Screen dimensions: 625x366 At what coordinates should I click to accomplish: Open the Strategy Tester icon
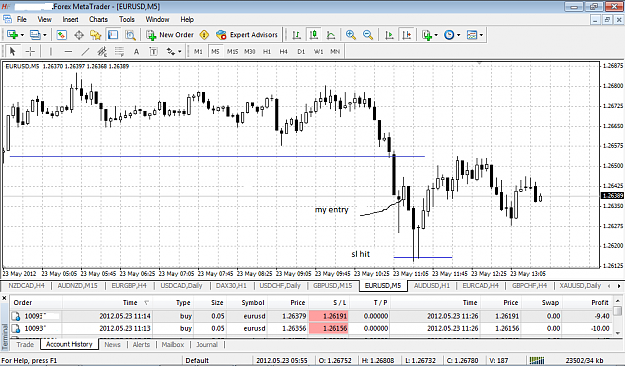[x=130, y=35]
